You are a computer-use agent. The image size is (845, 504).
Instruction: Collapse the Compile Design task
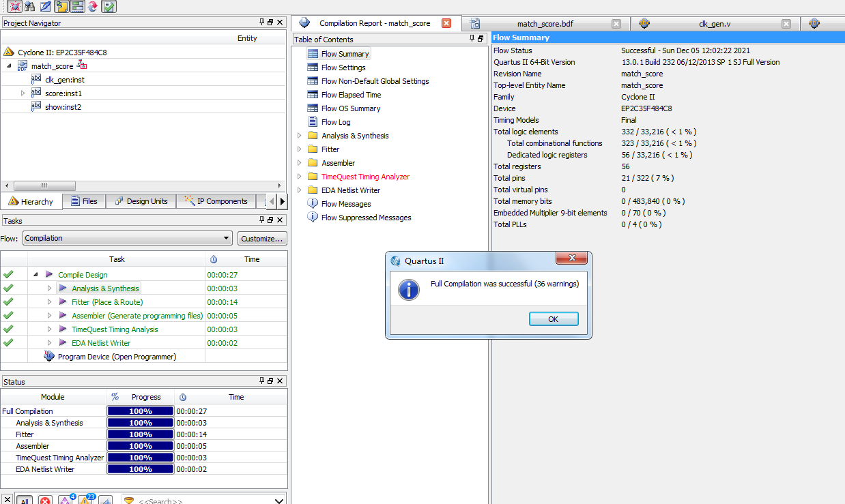(35, 275)
